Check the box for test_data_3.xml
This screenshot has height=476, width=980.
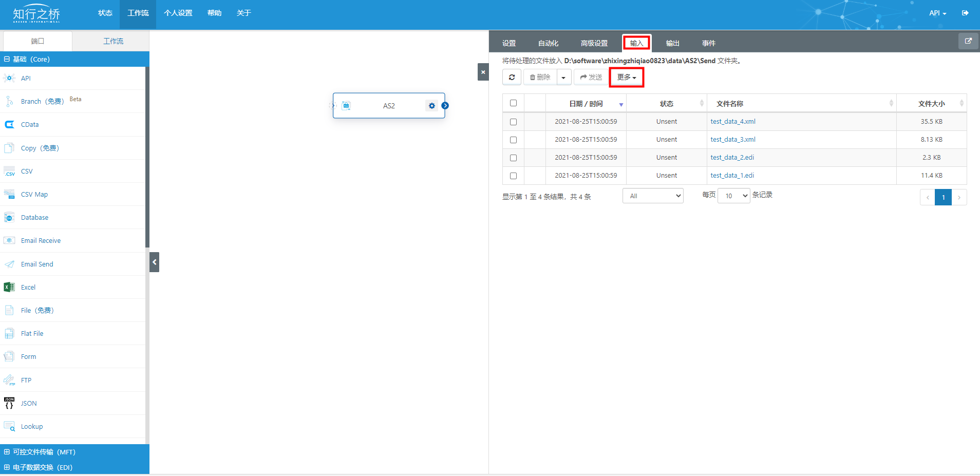(513, 140)
